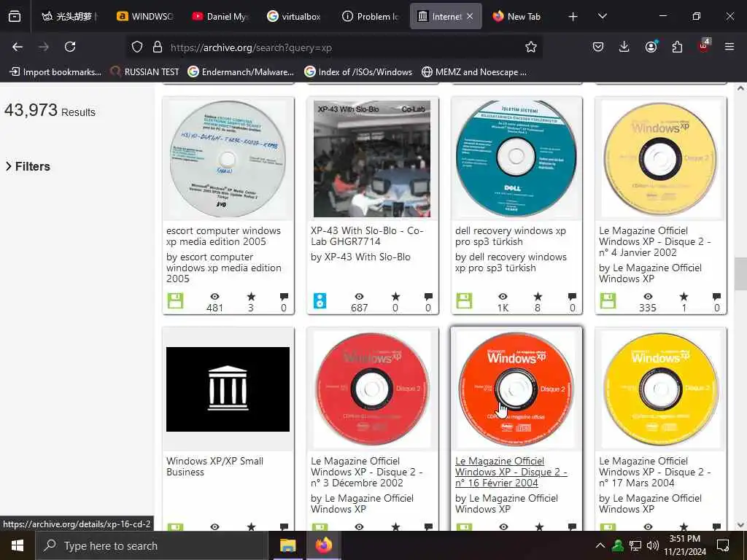747x560 pixels.
Task: Close the Internet Archive tab
Action: point(470,16)
